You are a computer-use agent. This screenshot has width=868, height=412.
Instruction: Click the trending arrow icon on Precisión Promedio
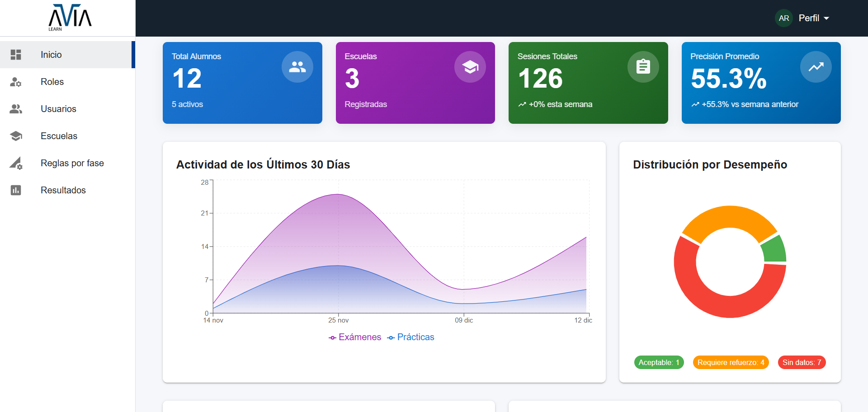pos(816,67)
